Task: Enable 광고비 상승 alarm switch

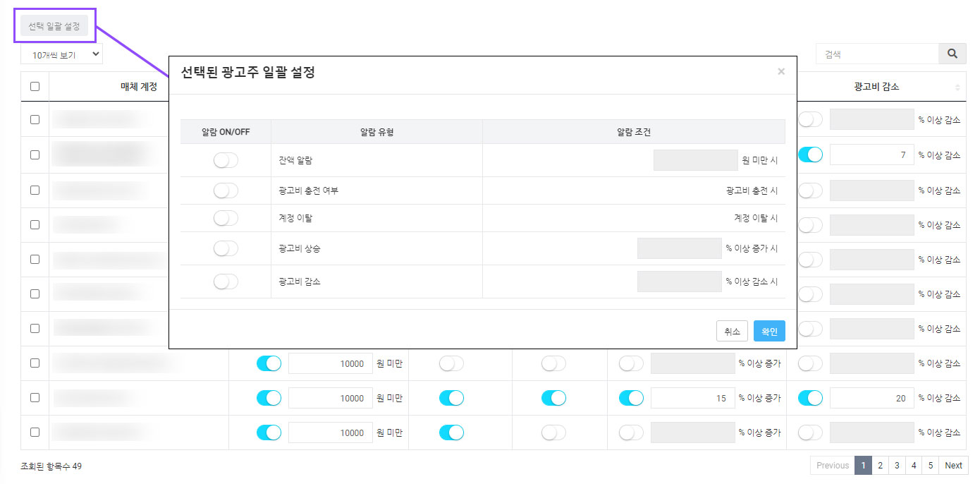Action: click(226, 248)
